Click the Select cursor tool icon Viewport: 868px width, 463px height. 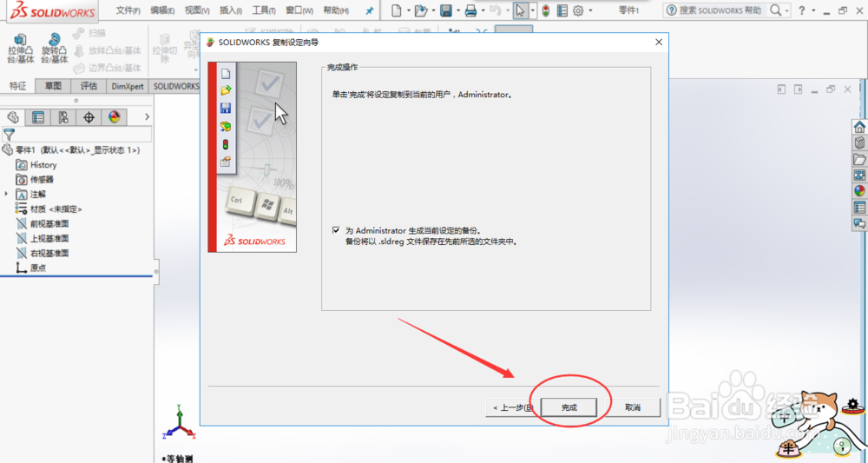(520, 10)
